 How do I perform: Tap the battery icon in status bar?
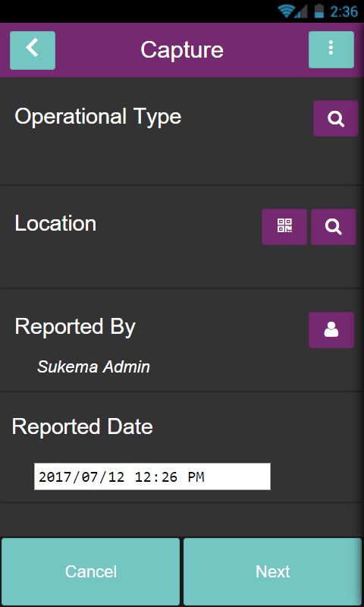click(x=318, y=11)
